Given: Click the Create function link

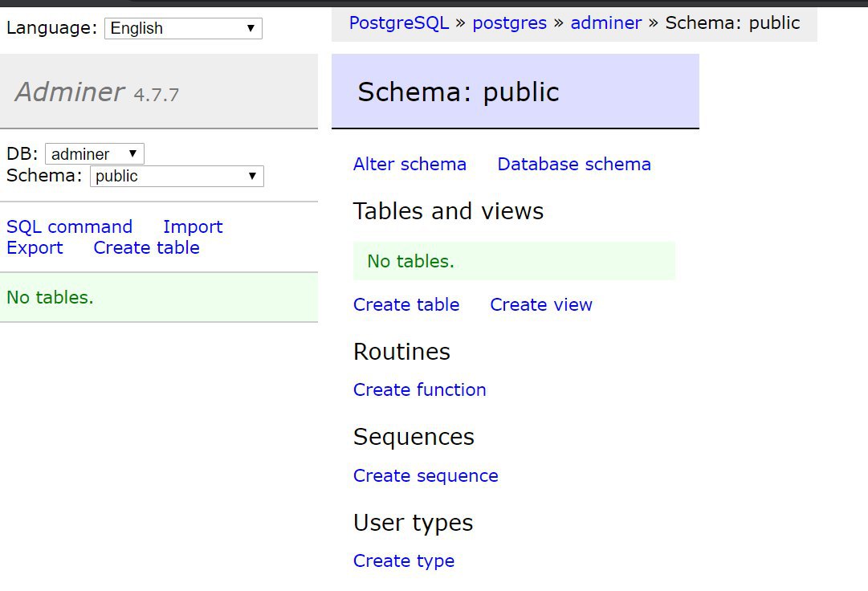Looking at the screenshot, I should [x=420, y=389].
